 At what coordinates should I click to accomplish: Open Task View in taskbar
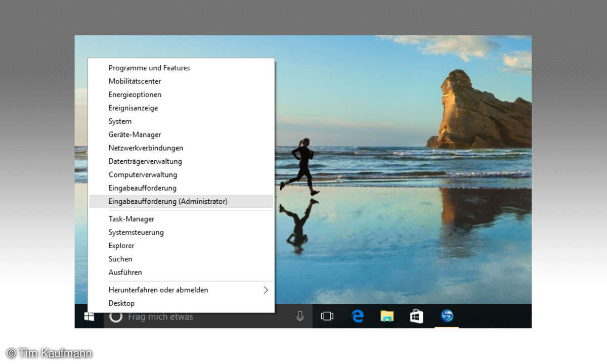[x=327, y=316]
